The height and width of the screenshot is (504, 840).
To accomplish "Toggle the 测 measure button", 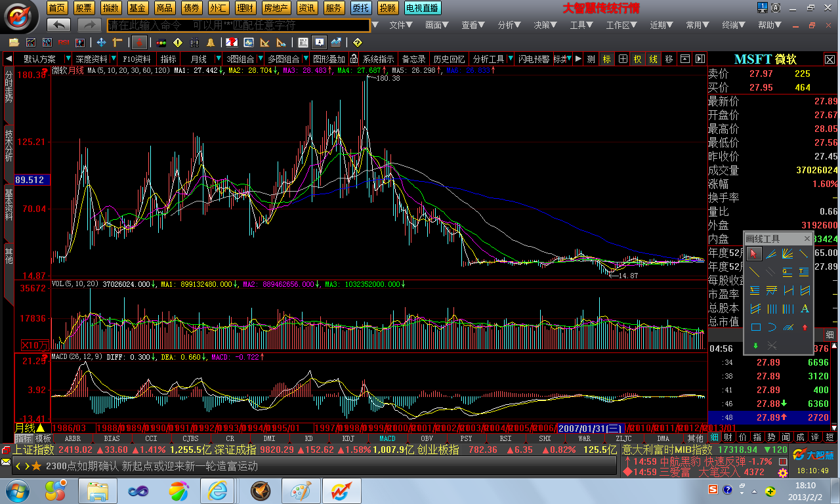I will click(591, 59).
